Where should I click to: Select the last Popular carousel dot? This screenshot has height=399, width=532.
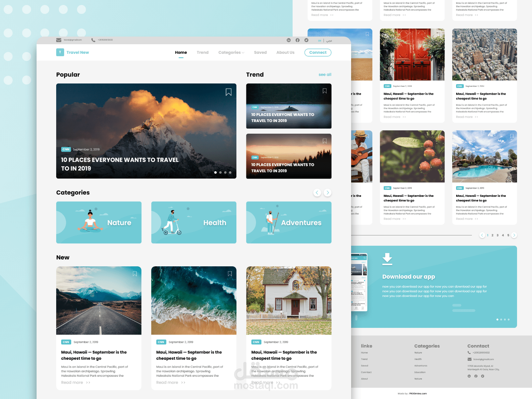click(x=230, y=173)
